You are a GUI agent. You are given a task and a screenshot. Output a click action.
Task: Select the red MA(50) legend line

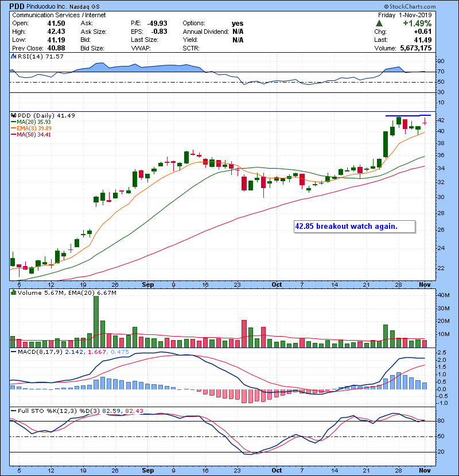point(13,134)
